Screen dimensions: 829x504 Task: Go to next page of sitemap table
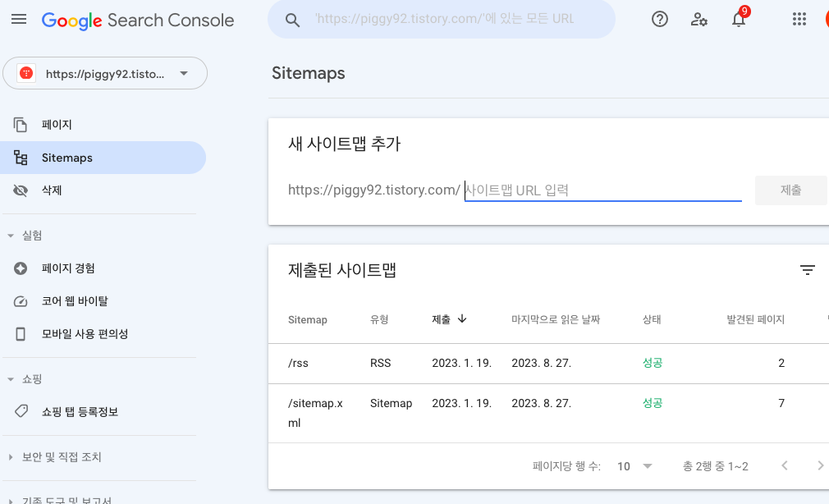(820, 466)
